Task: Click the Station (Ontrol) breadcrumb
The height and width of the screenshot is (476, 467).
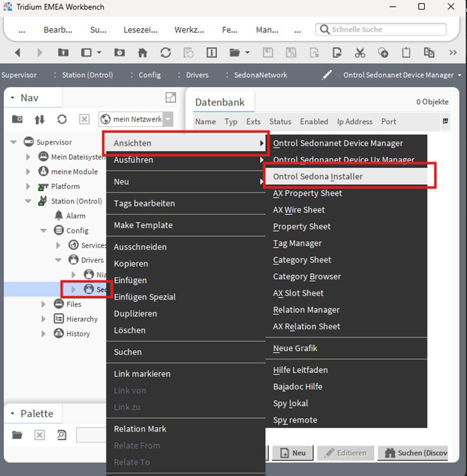Action: coord(87,75)
